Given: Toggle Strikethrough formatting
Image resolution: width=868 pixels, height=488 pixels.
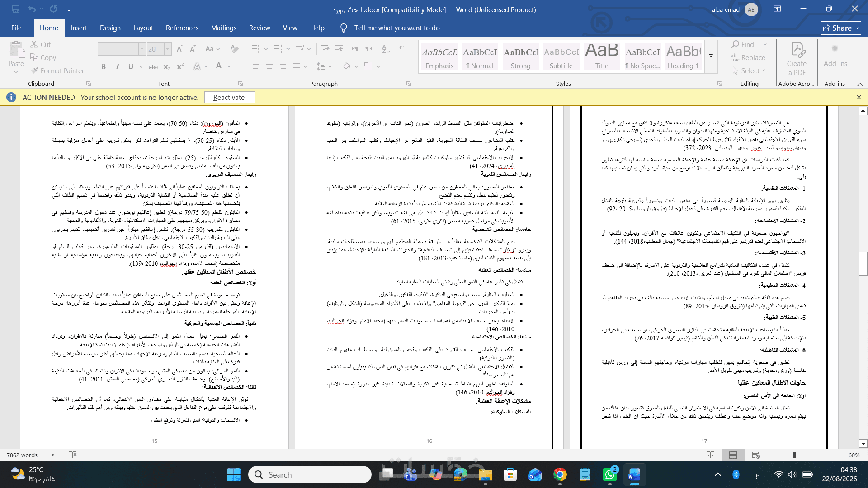Looking at the screenshot, I should (153, 67).
